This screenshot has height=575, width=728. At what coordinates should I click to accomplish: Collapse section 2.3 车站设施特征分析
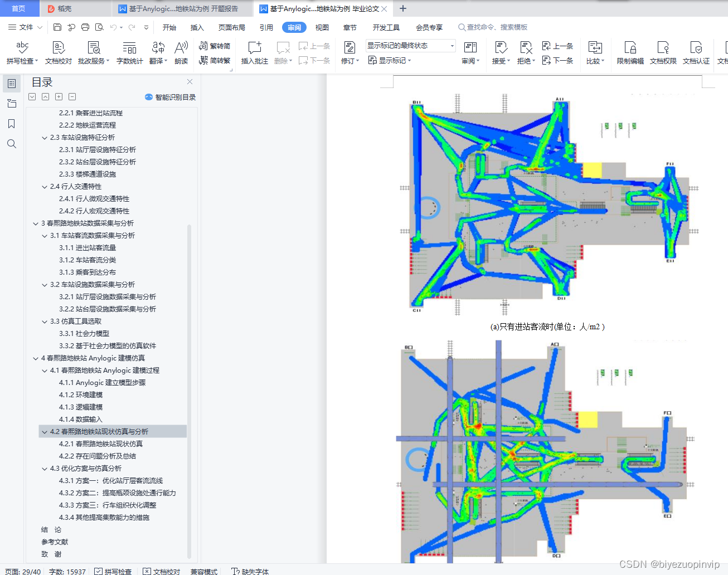tap(45, 138)
